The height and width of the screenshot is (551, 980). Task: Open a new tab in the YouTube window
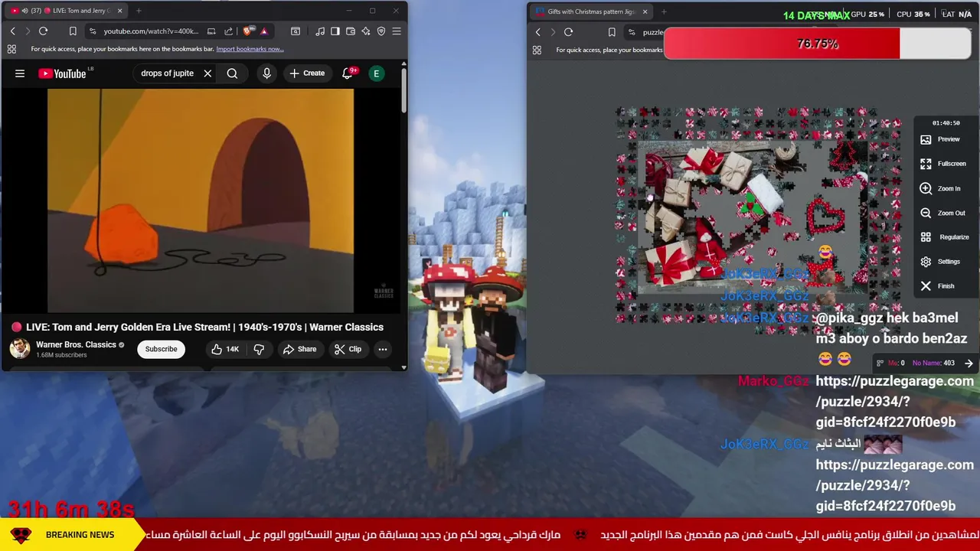point(139,11)
